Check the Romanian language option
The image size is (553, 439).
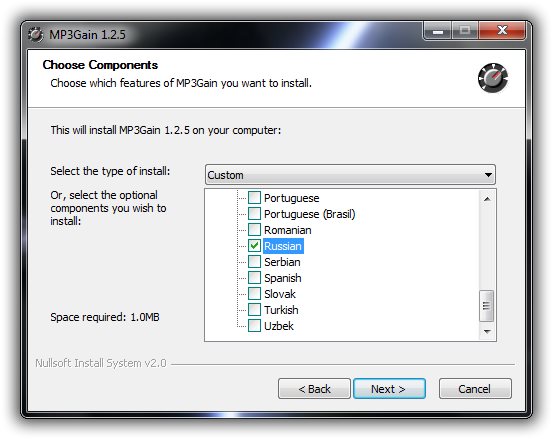click(254, 230)
